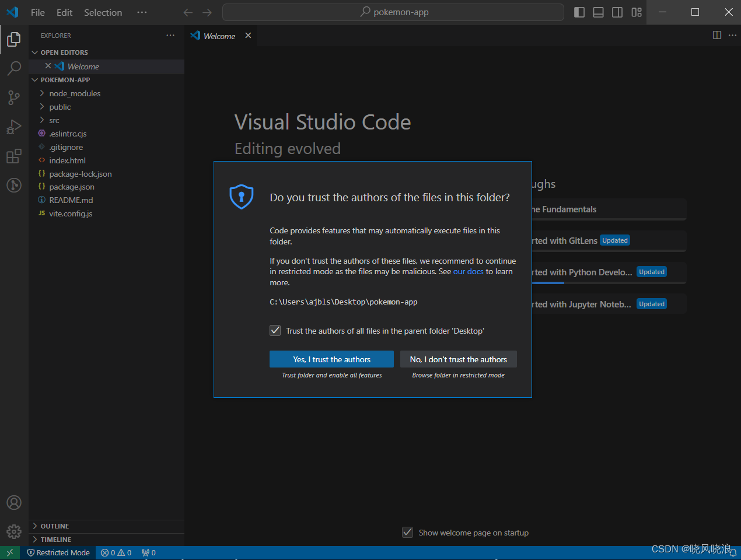
Task: Go back with the navigation arrow
Action: tap(188, 12)
